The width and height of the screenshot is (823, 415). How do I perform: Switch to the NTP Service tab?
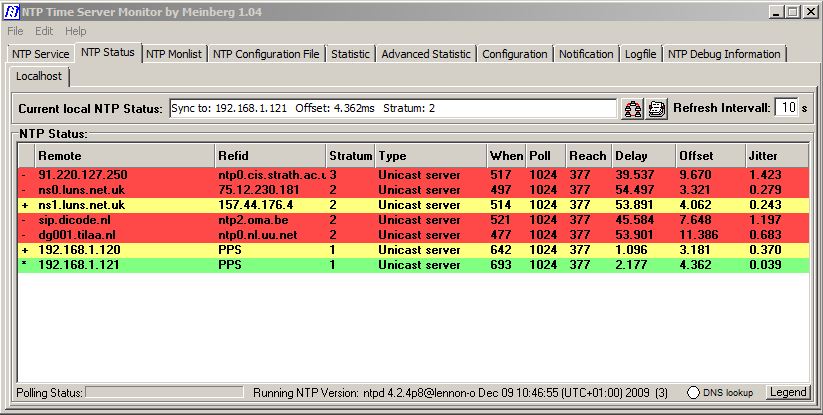[x=40, y=54]
